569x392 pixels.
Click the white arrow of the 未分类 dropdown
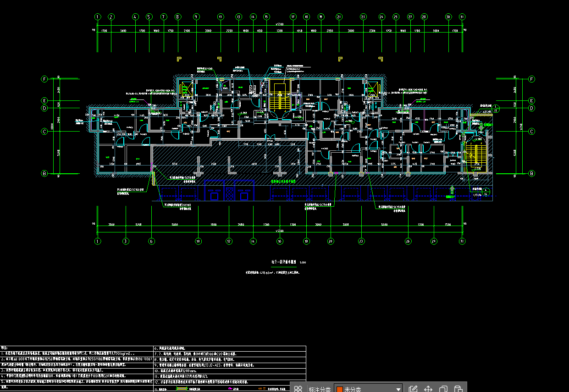(x=398, y=389)
